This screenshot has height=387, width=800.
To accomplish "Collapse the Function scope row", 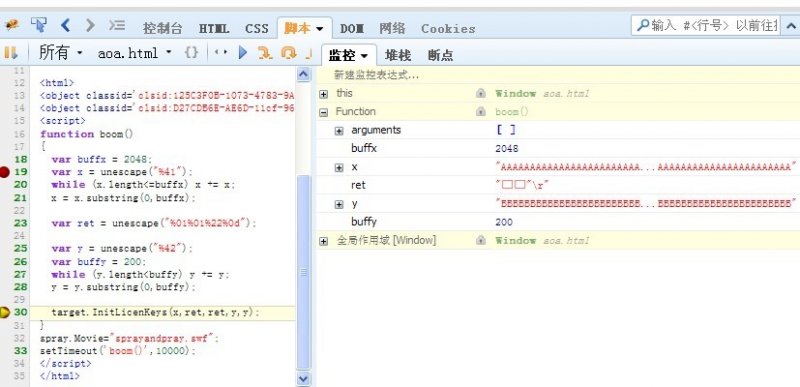I will click(x=323, y=112).
